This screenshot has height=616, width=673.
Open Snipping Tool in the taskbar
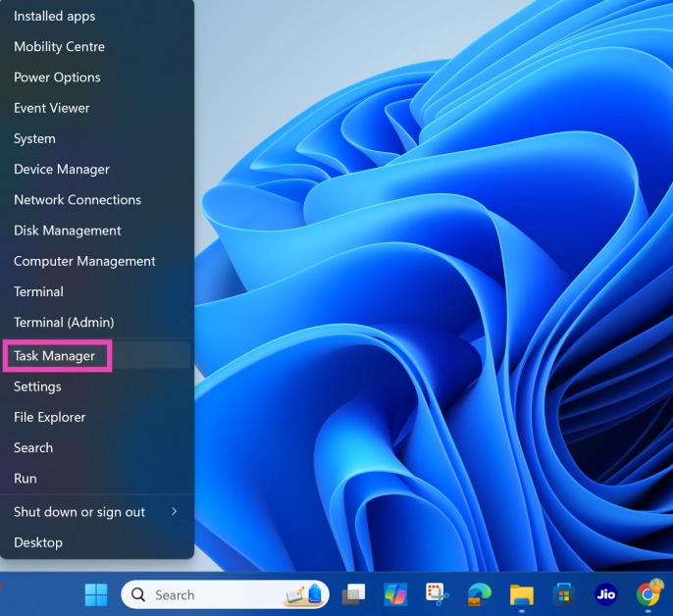(437, 594)
